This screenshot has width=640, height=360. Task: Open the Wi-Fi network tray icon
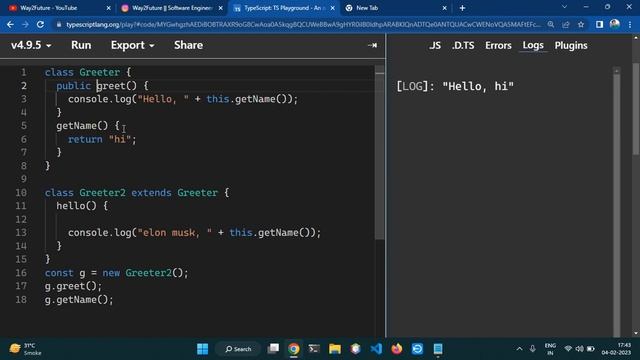point(568,349)
